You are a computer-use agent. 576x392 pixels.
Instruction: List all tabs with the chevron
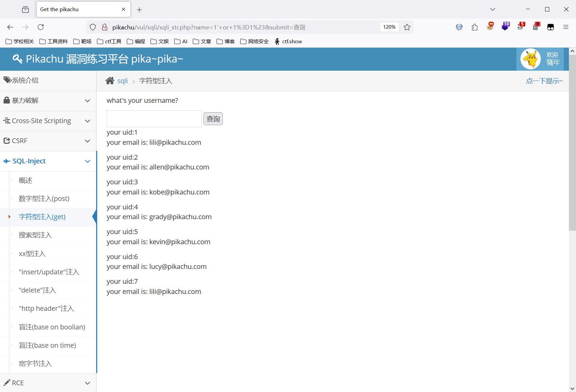[493, 9]
